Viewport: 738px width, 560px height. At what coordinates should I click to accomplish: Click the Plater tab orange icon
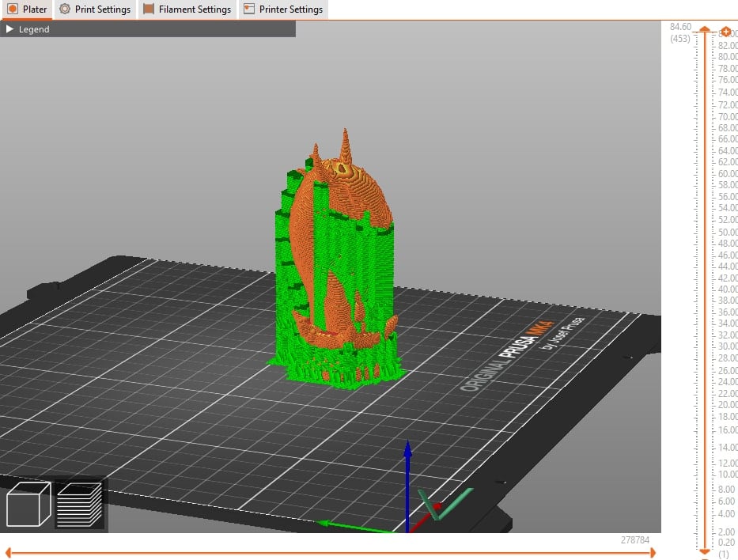click(13, 9)
